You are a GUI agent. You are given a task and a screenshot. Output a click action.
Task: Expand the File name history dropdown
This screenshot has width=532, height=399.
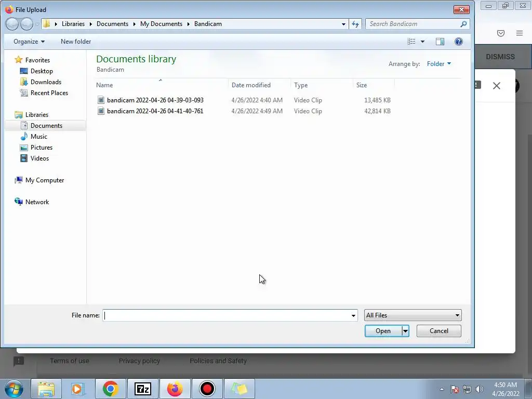(x=353, y=315)
